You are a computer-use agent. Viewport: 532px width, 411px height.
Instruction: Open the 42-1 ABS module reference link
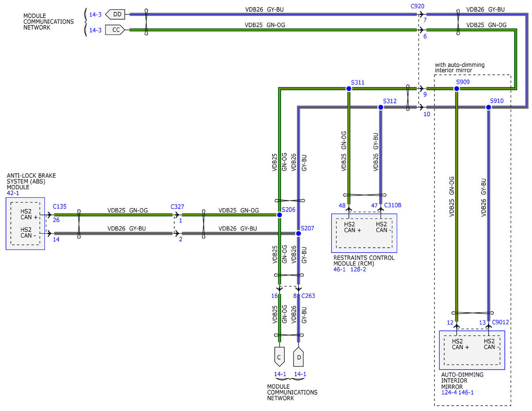coord(12,193)
